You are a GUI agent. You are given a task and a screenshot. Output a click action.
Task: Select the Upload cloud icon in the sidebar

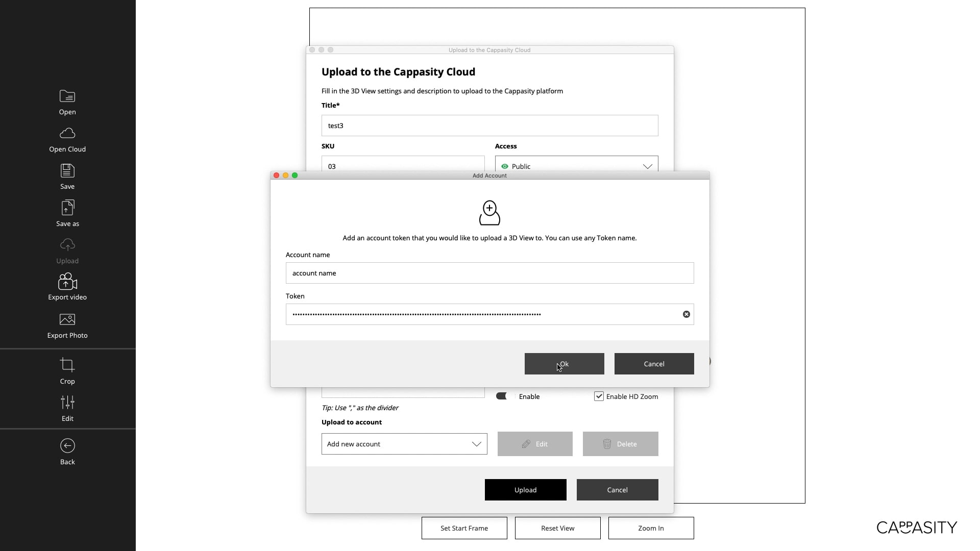click(67, 245)
